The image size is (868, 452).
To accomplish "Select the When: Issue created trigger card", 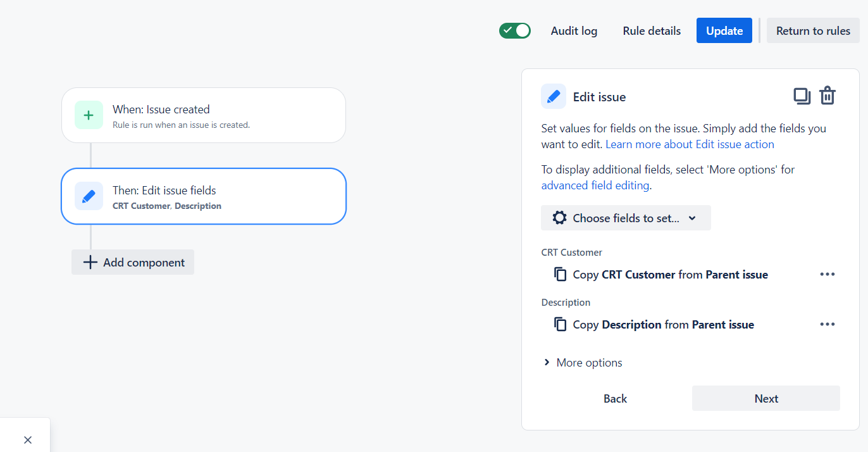I will (204, 115).
